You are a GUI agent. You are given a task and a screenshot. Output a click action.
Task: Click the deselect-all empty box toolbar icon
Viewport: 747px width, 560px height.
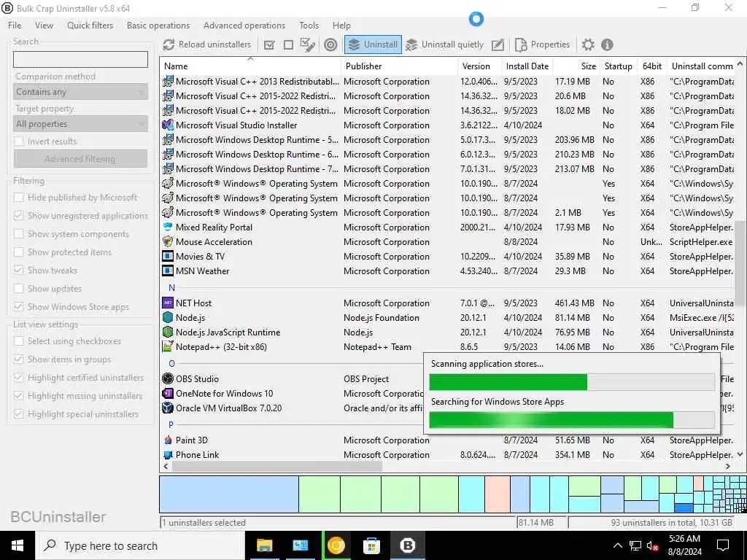coord(288,45)
